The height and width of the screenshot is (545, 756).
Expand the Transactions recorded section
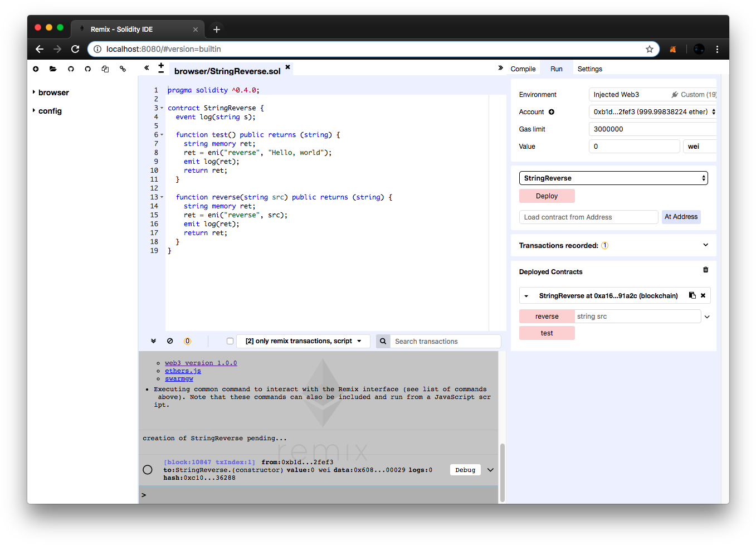[x=705, y=245]
